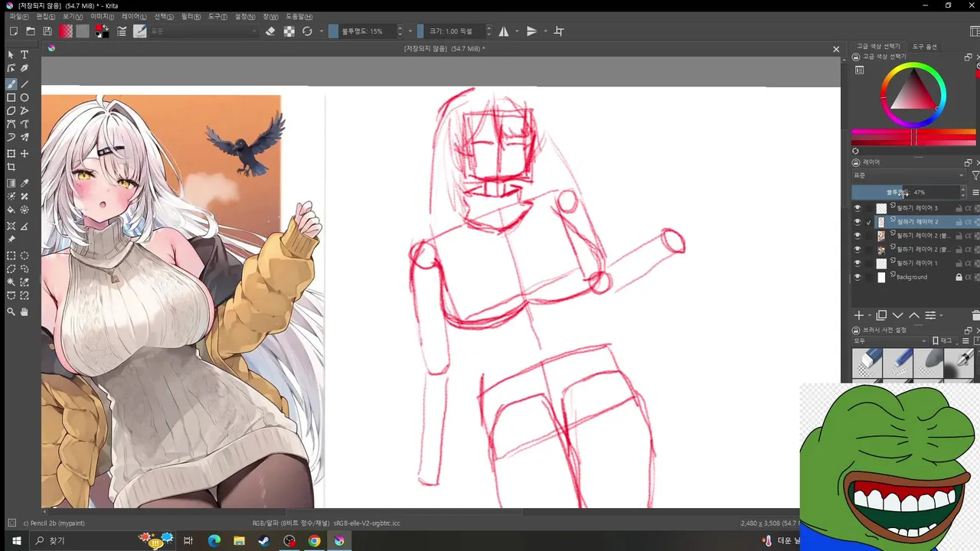Toggle visibility of 칠하기 레이어 1
The height and width of the screenshot is (551, 980).
tap(857, 263)
